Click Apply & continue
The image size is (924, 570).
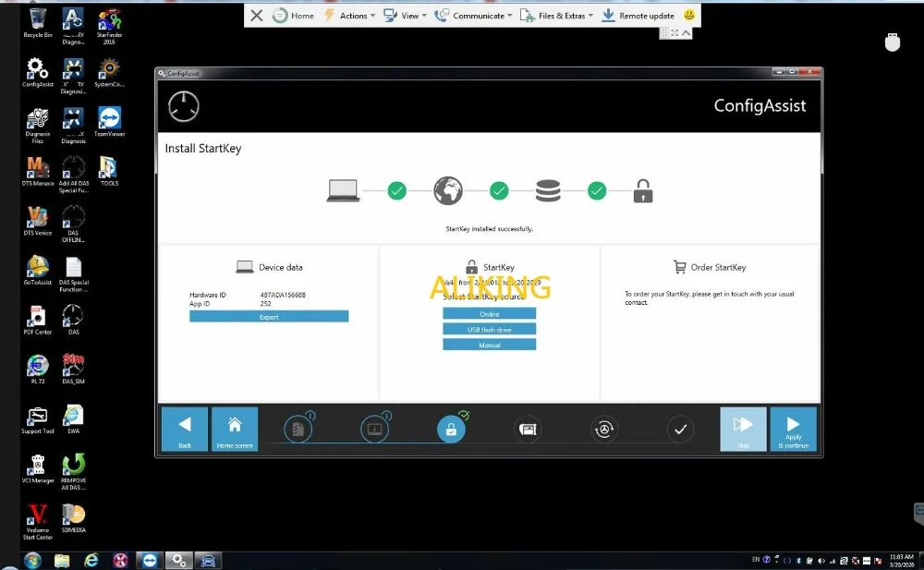[x=793, y=430]
